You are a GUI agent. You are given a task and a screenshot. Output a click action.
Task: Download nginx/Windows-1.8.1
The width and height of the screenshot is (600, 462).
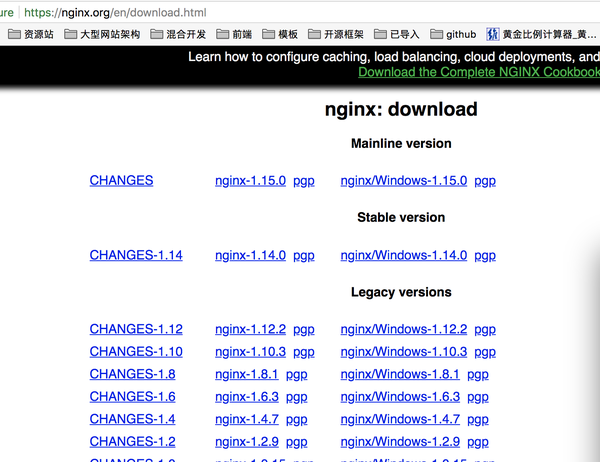tap(400, 374)
